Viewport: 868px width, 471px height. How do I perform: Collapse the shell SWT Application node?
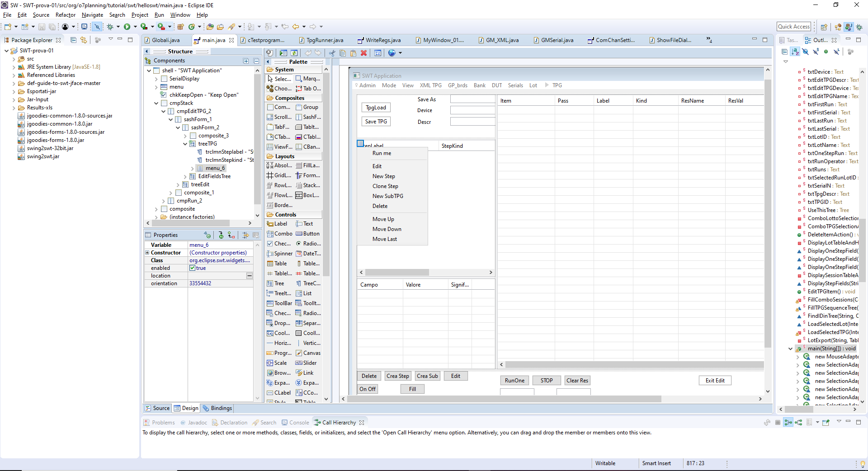149,71
